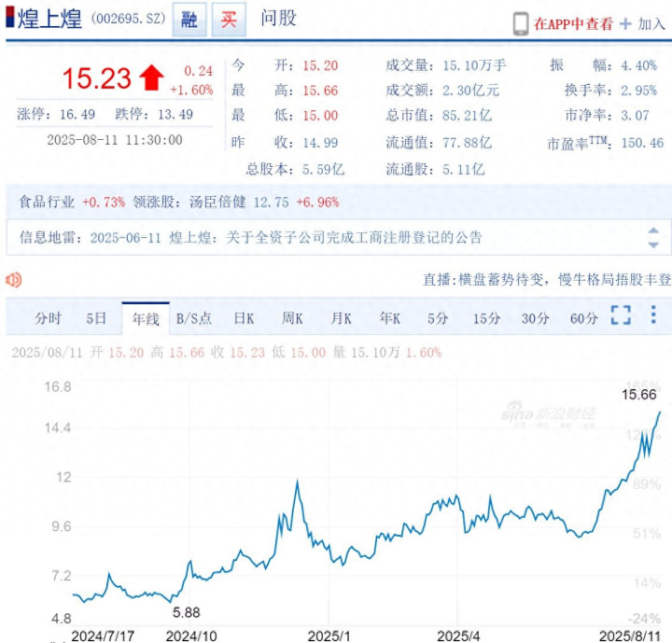Switch to the 60分 chart tab
The width and height of the screenshot is (672, 643).
583,318
